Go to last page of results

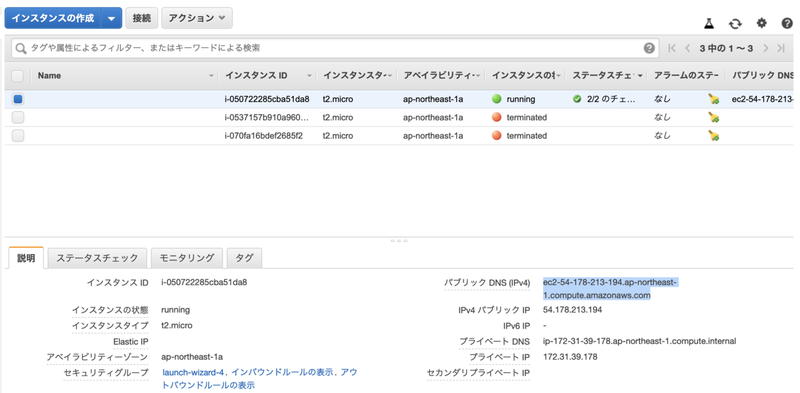[781, 48]
